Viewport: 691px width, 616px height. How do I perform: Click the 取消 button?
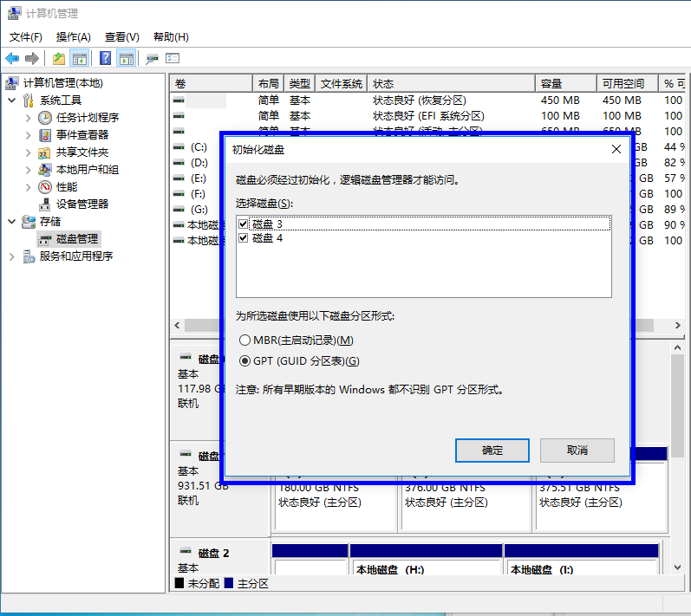[577, 451]
